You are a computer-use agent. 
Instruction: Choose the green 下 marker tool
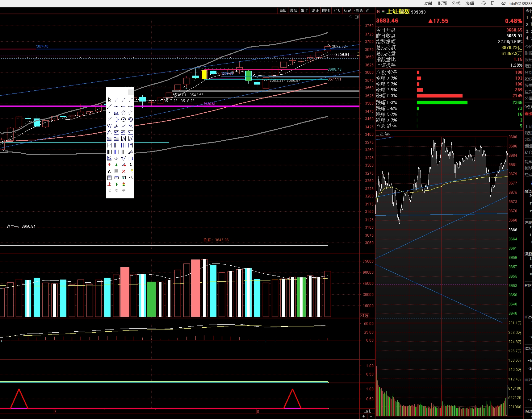pyautogui.click(x=116, y=184)
